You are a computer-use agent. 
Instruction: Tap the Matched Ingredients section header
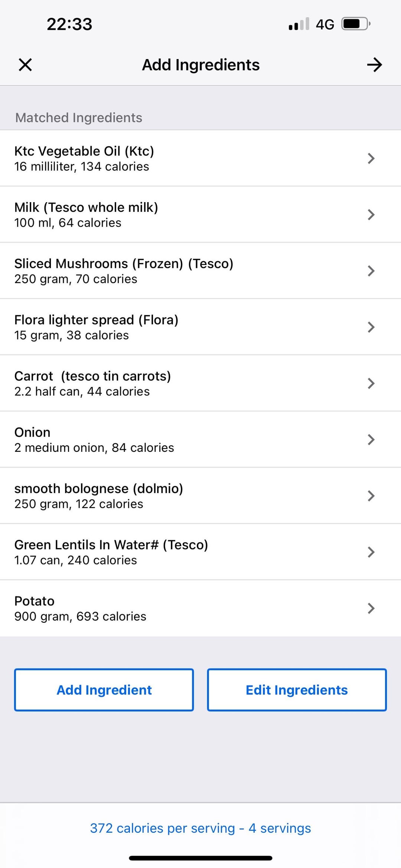(x=79, y=117)
